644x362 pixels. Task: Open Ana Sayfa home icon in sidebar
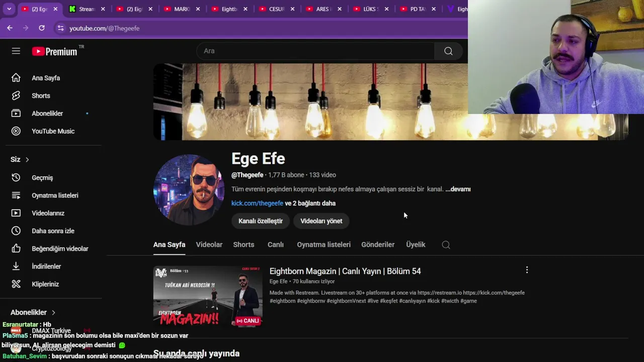16,78
